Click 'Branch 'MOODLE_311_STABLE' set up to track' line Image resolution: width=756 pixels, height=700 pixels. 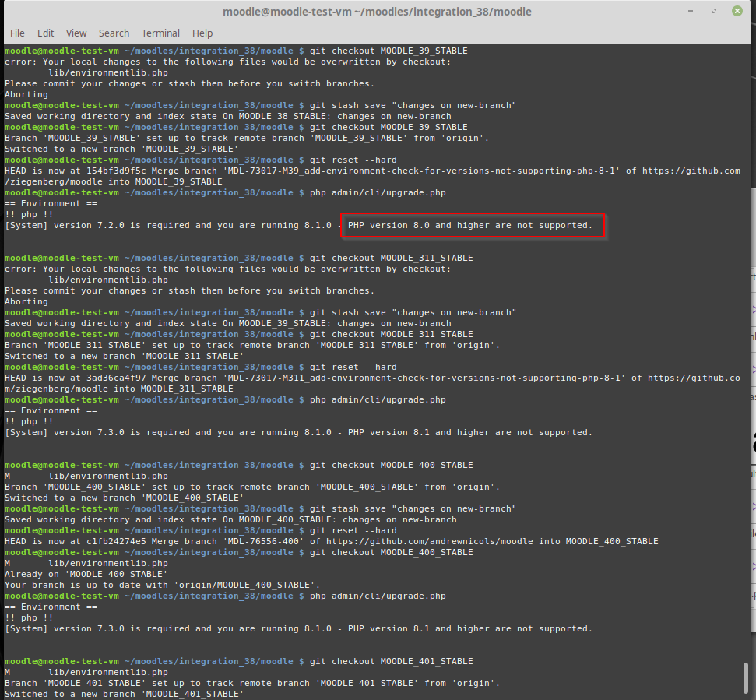click(252, 345)
